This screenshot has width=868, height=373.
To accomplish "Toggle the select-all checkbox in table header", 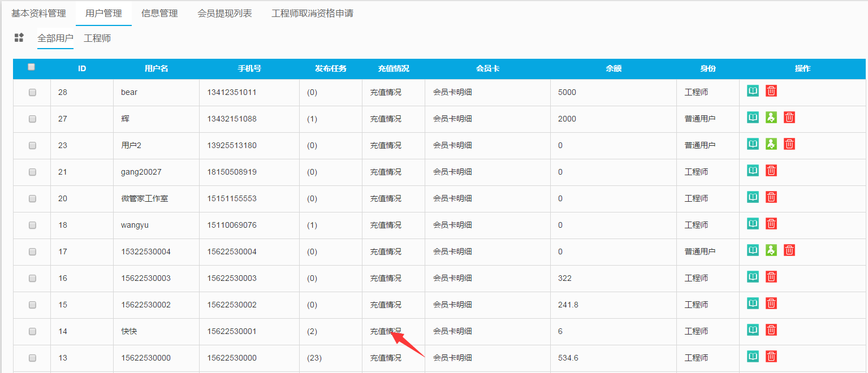I will click(32, 67).
